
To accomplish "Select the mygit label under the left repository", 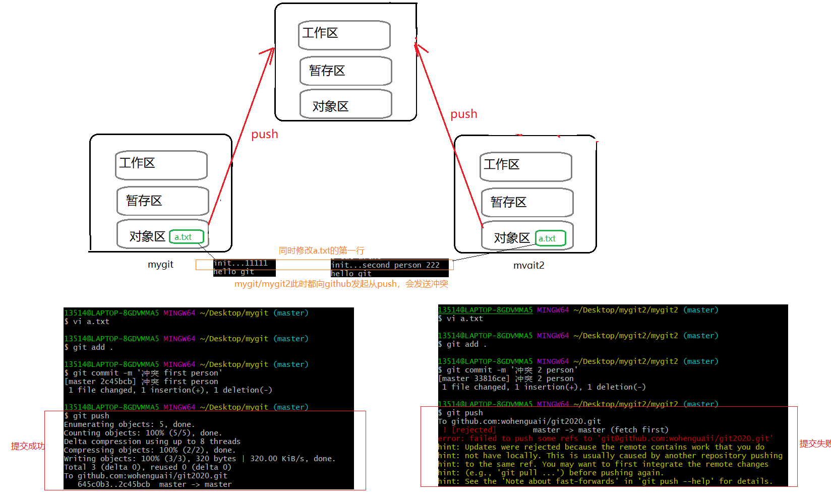I will pos(160,265).
